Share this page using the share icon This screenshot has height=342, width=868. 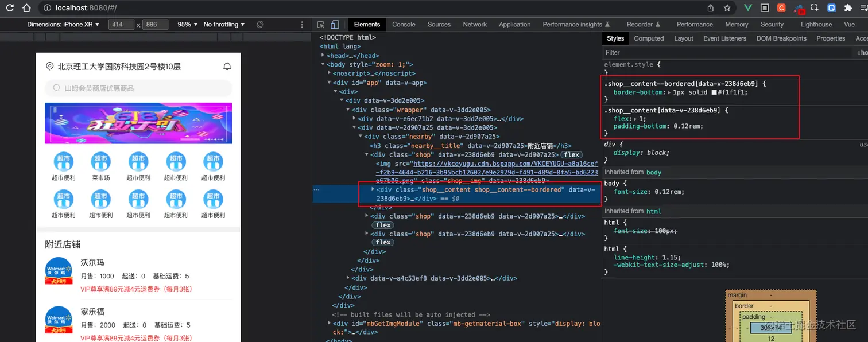click(x=711, y=8)
